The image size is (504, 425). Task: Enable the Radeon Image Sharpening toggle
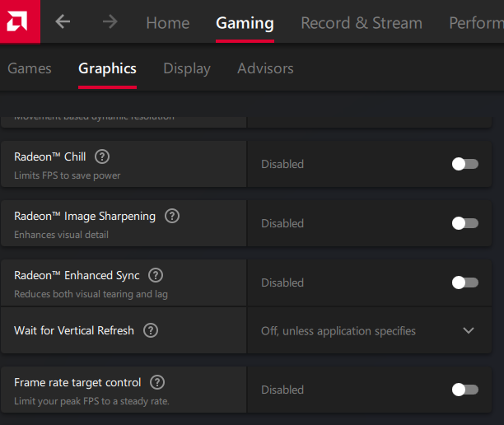[465, 223]
